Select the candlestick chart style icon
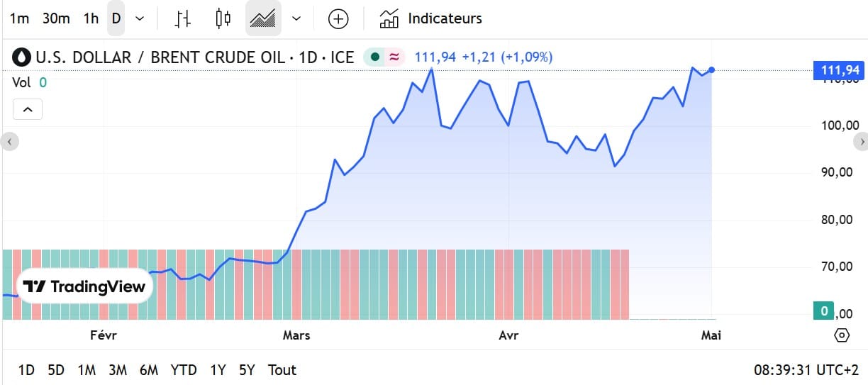The height and width of the screenshot is (385, 868). [x=223, y=18]
